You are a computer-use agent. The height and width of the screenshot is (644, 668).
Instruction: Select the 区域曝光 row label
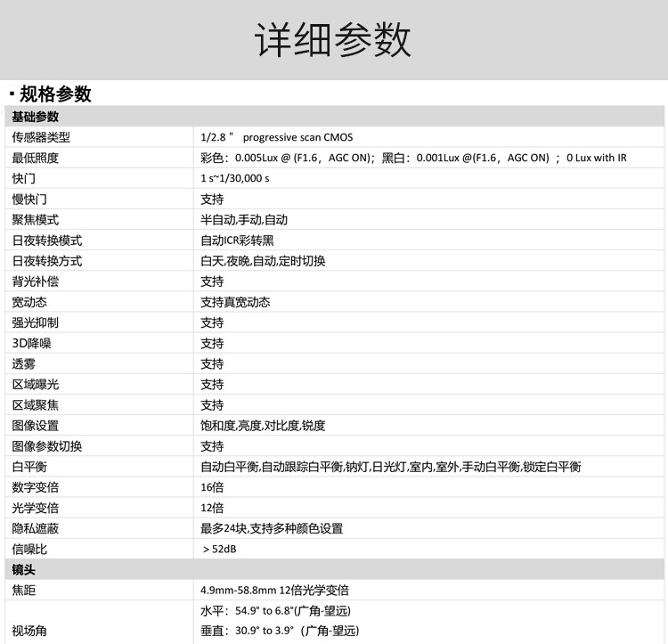pyautogui.click(x=36, y=384)
